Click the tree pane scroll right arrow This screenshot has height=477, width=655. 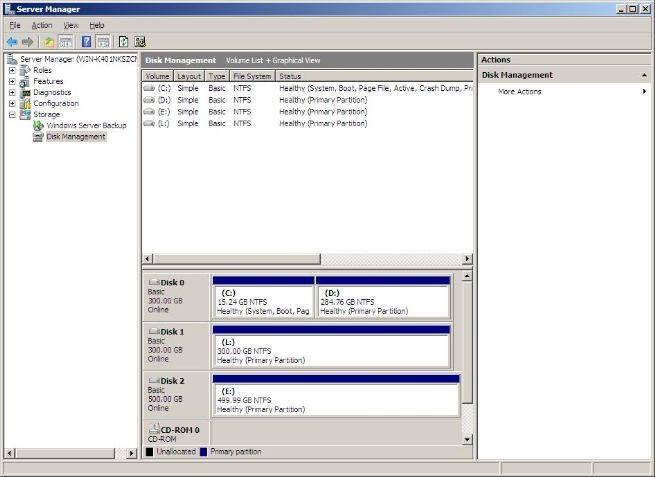pyautogui.click(x=132, y=453)
